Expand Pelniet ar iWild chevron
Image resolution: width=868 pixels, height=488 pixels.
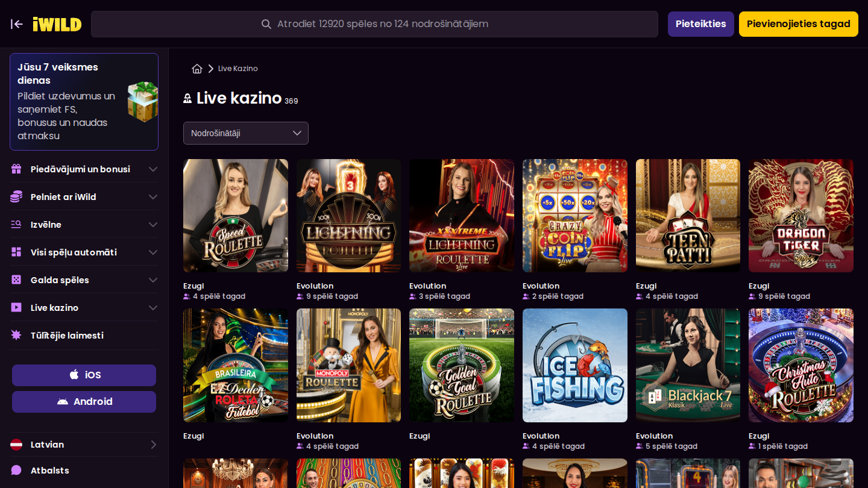pos(153,197)
